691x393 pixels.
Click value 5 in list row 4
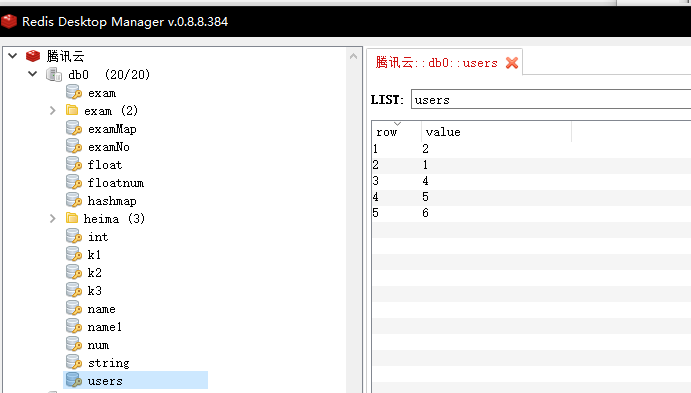[425, 196]
